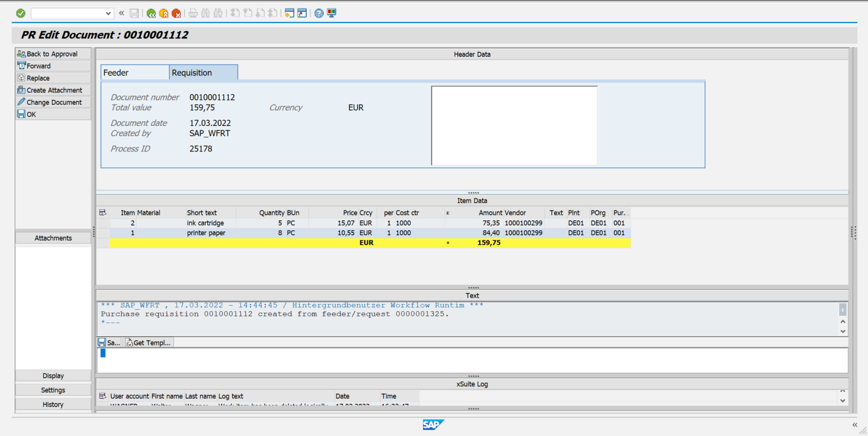Click the green Back arrow icon
This screenshot has width=868, height=436.
pyautogui.click(x=151, y=12)
